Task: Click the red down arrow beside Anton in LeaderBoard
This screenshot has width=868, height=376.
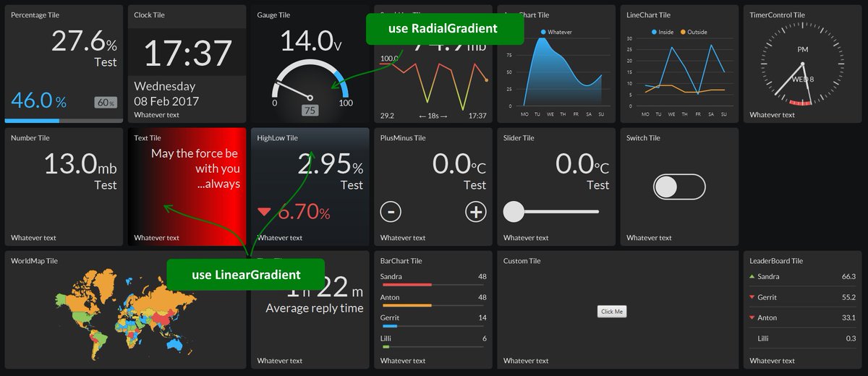Action: (x=752, y=317)
